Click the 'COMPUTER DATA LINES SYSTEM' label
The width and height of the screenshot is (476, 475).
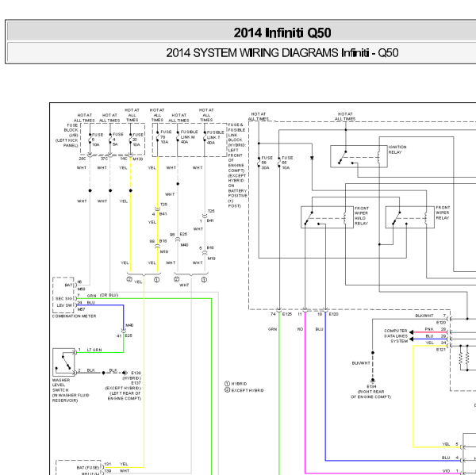[x=396, y=336]
